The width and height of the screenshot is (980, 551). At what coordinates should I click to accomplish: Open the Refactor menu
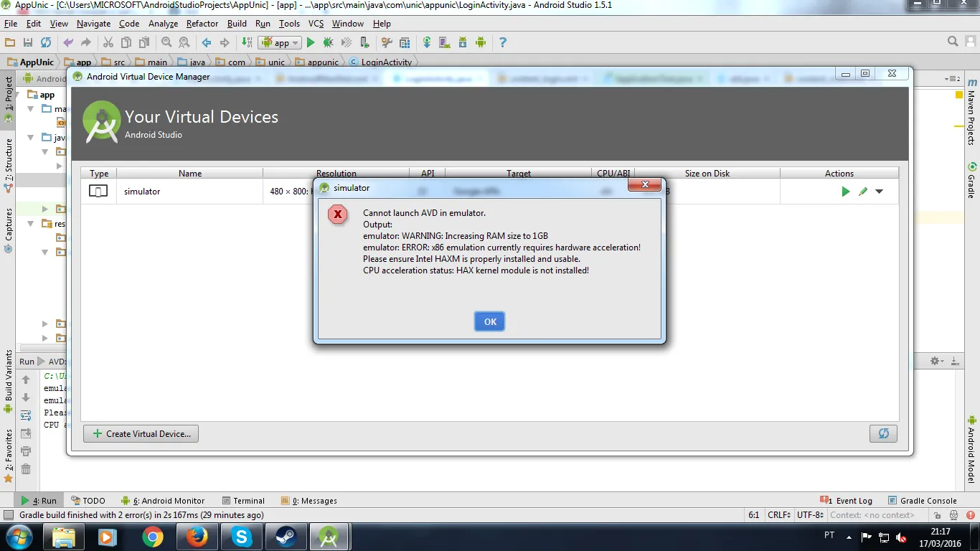(202, 24)
